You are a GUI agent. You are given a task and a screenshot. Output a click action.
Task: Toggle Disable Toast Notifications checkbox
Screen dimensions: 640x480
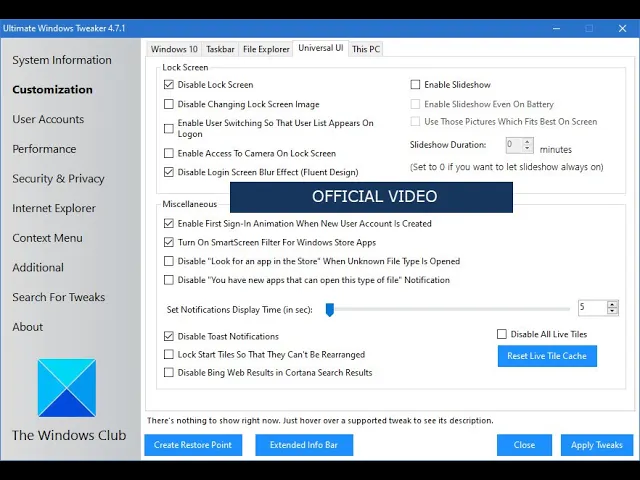tap(169, 336)
